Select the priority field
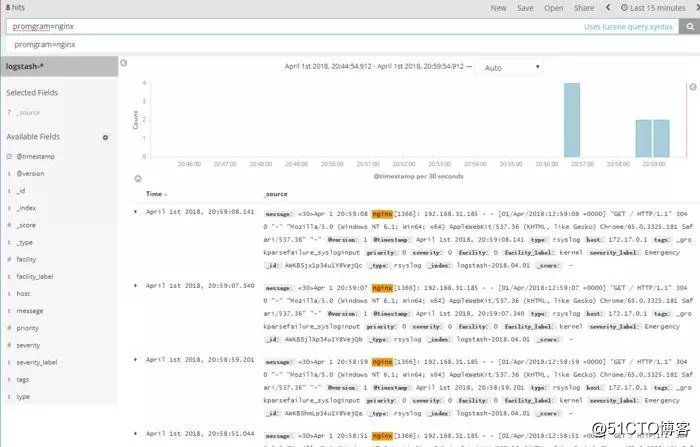The width and height of the screenshot is (700, 447). click(28, 328)
